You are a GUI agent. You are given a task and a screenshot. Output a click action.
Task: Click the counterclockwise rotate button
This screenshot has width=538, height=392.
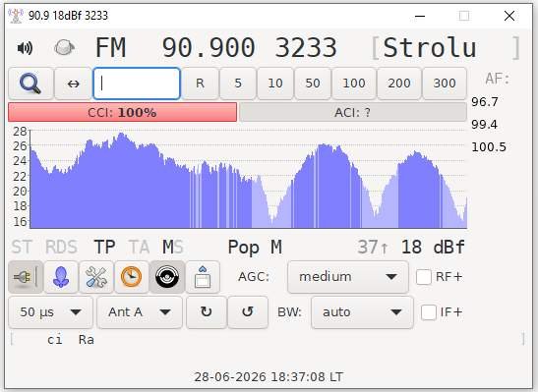[248, 312]
